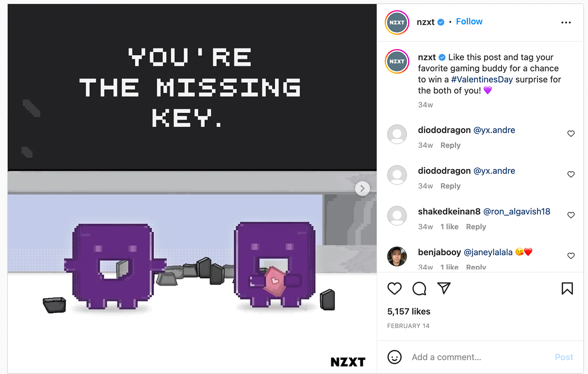Share the post via paper plane icon
The width and height of the screenshot is (588, 374).
pos(444,288)
